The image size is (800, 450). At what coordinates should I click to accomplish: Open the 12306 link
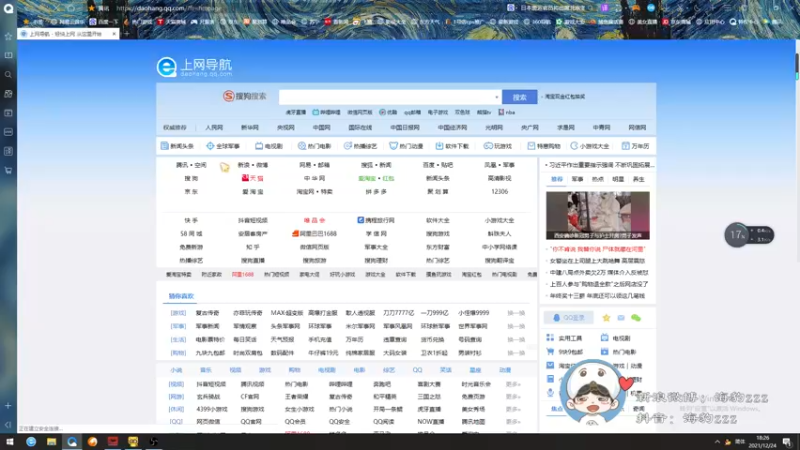click(x=499, y=191)
